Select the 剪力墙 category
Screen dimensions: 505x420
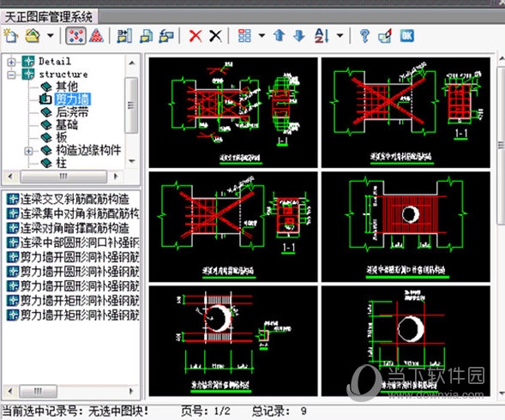(73, 99)
